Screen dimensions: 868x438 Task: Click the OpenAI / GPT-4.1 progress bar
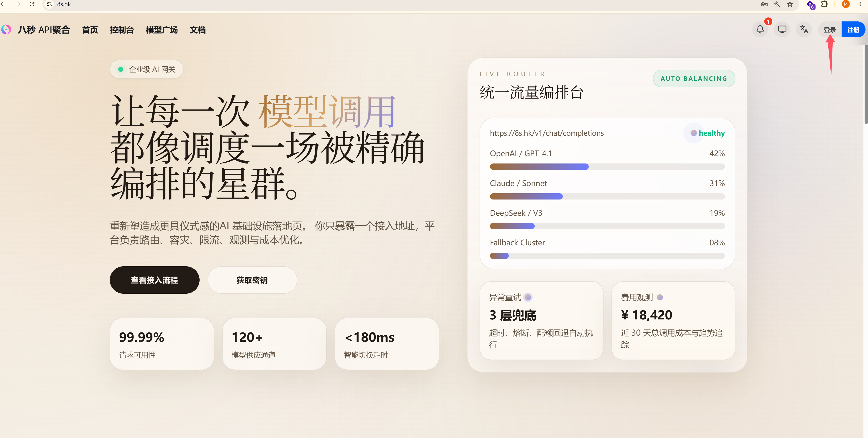[x=607, y=167]
